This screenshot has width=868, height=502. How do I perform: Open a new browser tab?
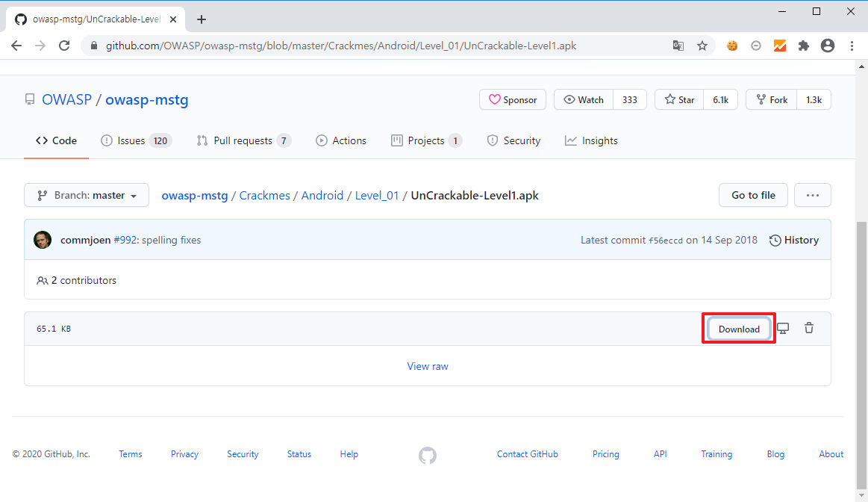(x=202, y=19)
